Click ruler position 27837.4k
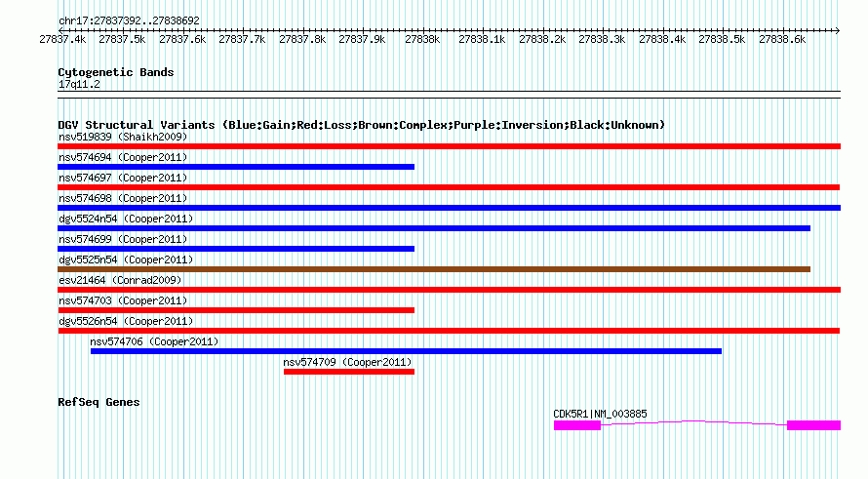The image size is (868, 479). point(62,39)
